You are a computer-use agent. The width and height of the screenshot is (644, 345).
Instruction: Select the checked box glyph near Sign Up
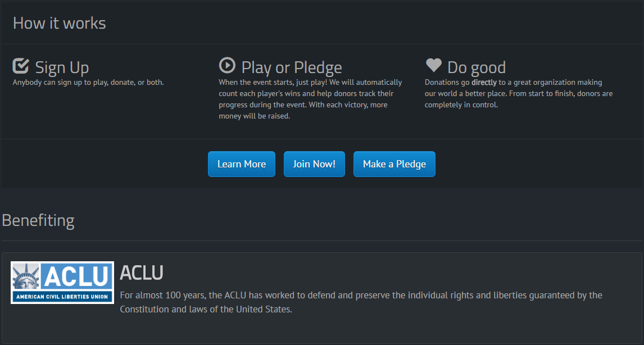[20, 65]
